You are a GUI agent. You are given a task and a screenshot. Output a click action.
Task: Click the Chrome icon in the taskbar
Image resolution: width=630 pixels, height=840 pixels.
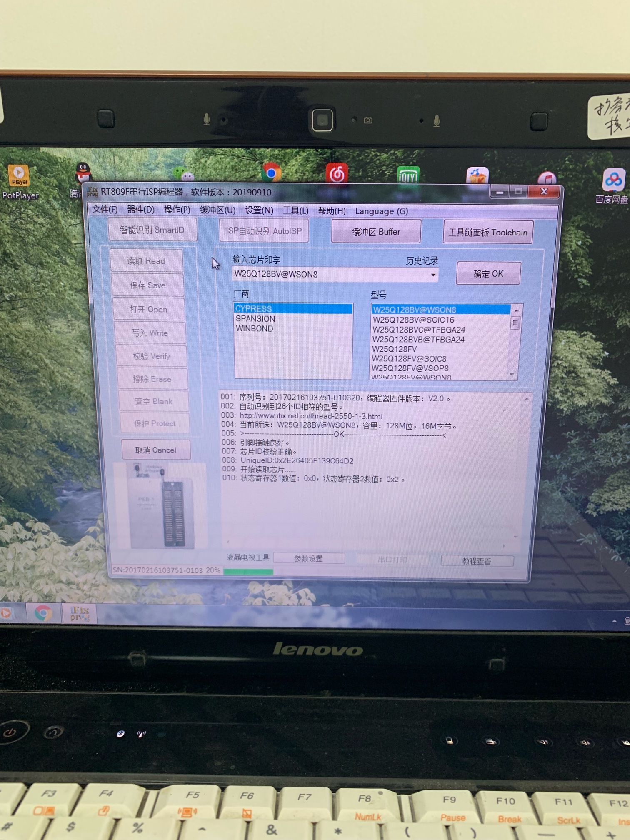(x=43, y=613)
